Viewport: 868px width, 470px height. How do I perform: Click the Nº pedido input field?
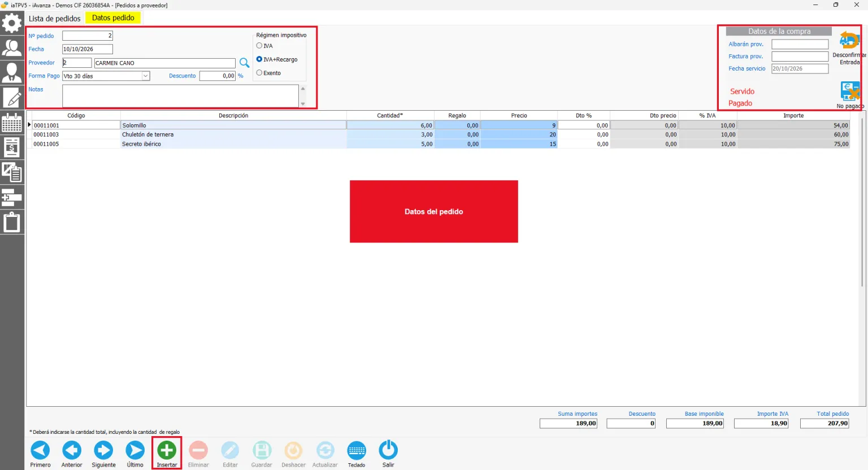point(88,36)
